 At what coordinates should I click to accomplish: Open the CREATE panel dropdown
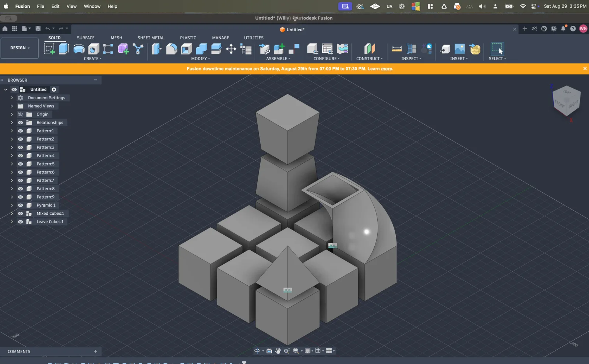coord(92,58)
